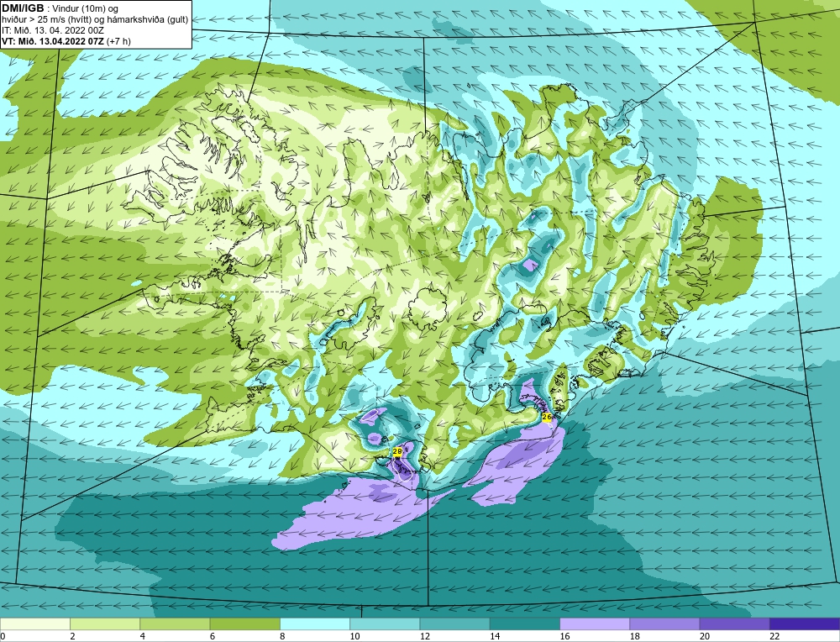Screen dimensions: 840x642
Task: Click the 8–10 m/s light cyan swatch
Action: point(315,624)
